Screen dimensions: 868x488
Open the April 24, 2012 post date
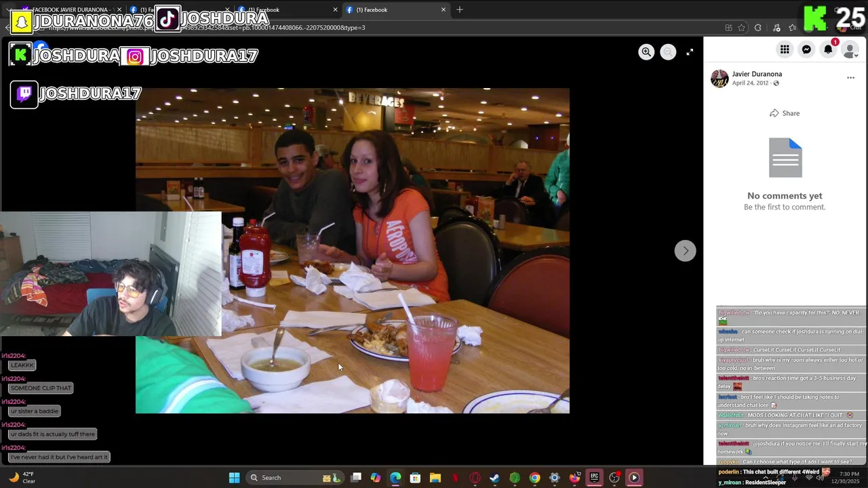point(750,83)
